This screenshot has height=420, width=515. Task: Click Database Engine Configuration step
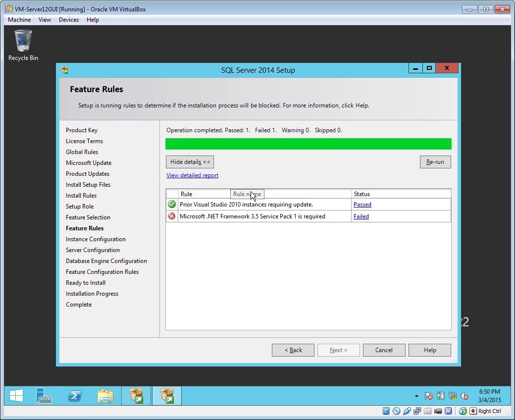pos(106,261)
